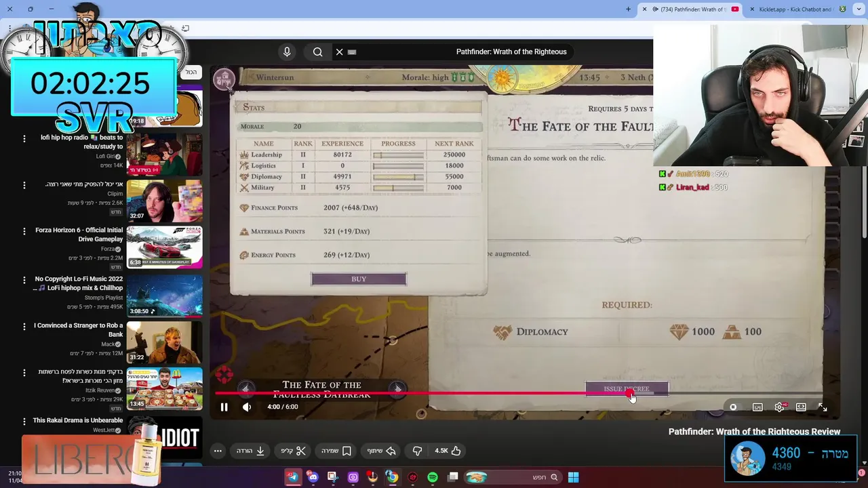Viewport: 868px width, 488px height.
Task: Open the 'I Convinced a Stranger to Rob a Bank' title
Action: coord(79,330)
